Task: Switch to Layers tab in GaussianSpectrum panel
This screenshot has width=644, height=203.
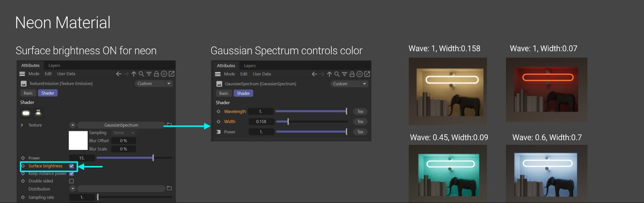Action: click(250, 66)
